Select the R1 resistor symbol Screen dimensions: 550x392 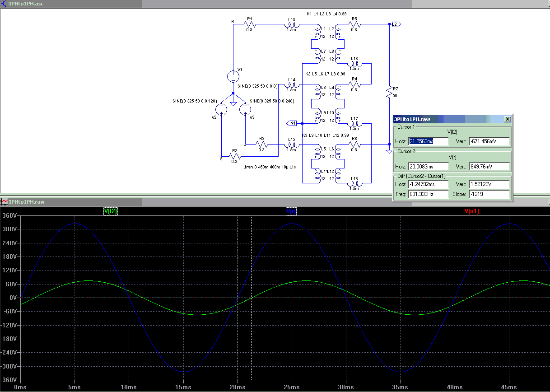[x=250, y=24]
